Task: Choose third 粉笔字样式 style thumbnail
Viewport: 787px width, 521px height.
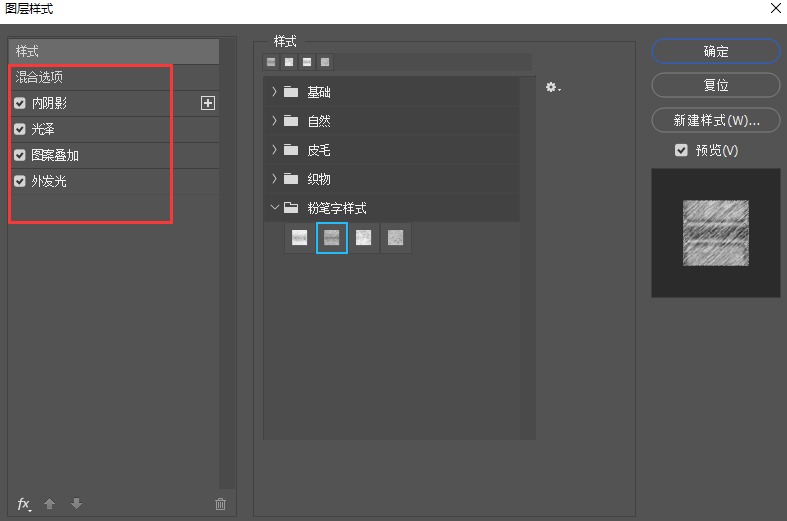Action: 363,237
